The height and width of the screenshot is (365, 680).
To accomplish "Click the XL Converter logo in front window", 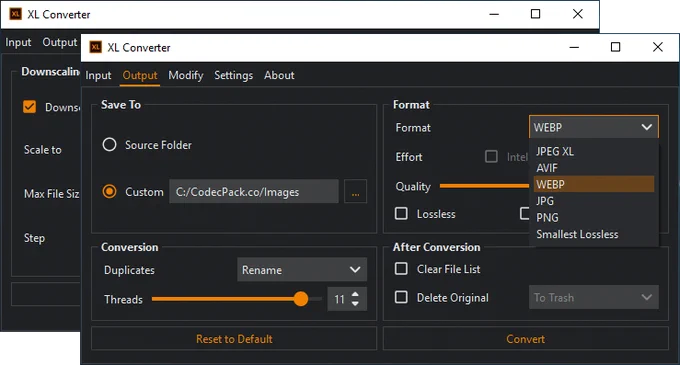I will (x=95, y=47).
